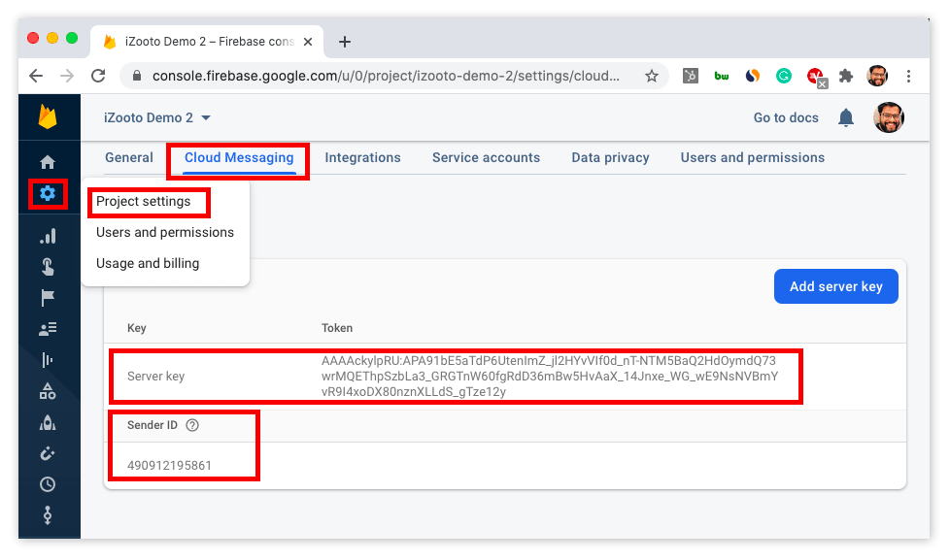The image size is (950, 560).
Task: Open Analytics bar chart icon in sidebar
Action: pos(48,236)
